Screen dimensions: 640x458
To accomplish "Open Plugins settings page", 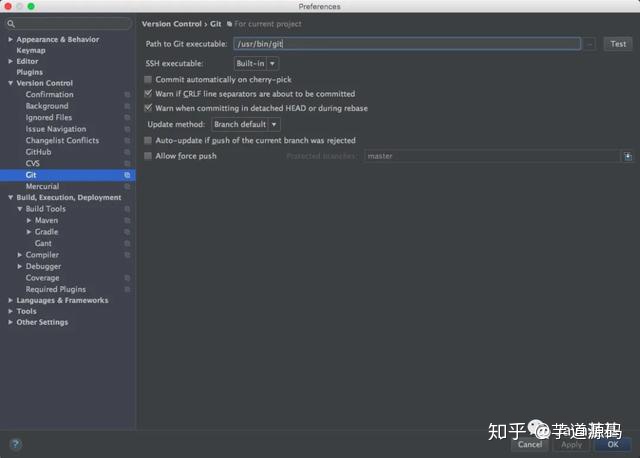I will (x=29, y=72).
